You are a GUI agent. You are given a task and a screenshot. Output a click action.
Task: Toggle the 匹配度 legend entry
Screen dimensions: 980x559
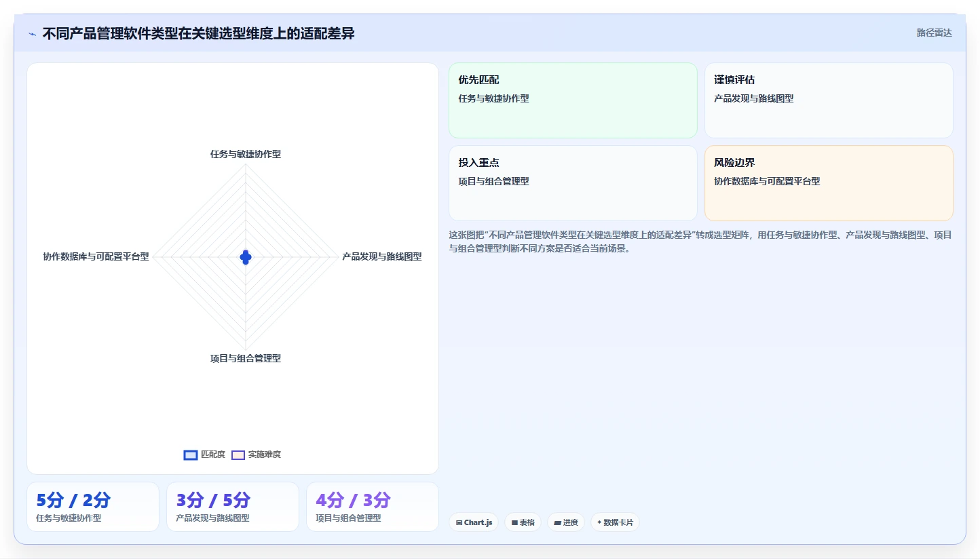pos(204,455)
